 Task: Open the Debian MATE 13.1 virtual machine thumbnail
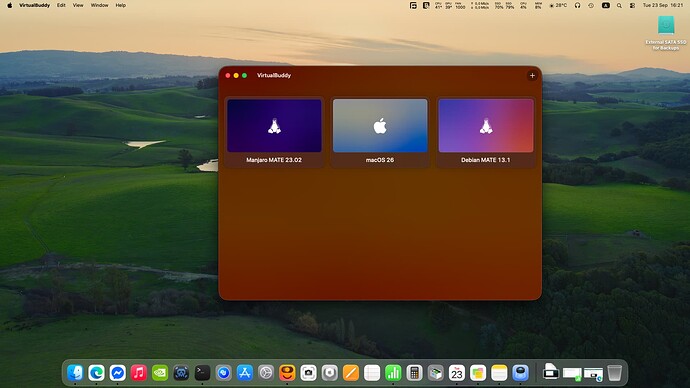486,125
